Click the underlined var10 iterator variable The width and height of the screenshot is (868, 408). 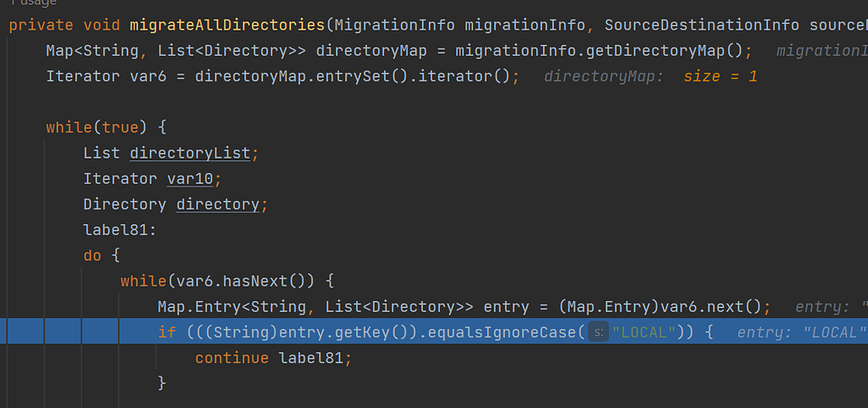tap(190, 179)
